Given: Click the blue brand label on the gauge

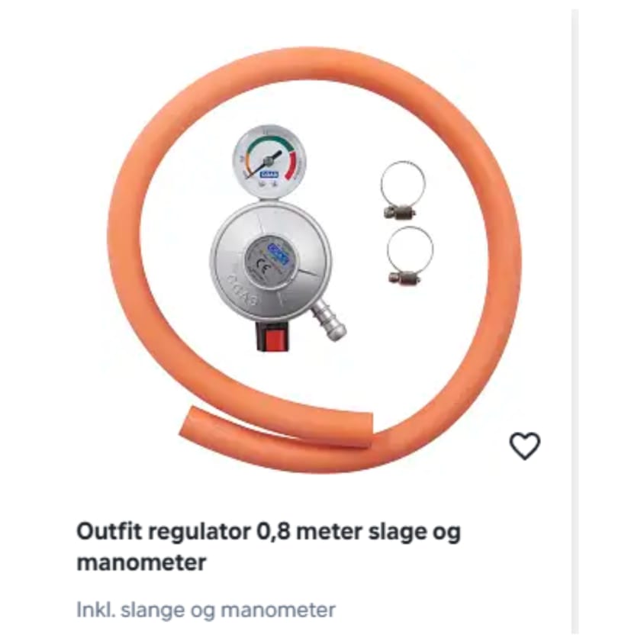Looking at the screenshot, I should [x=269, y=175].
